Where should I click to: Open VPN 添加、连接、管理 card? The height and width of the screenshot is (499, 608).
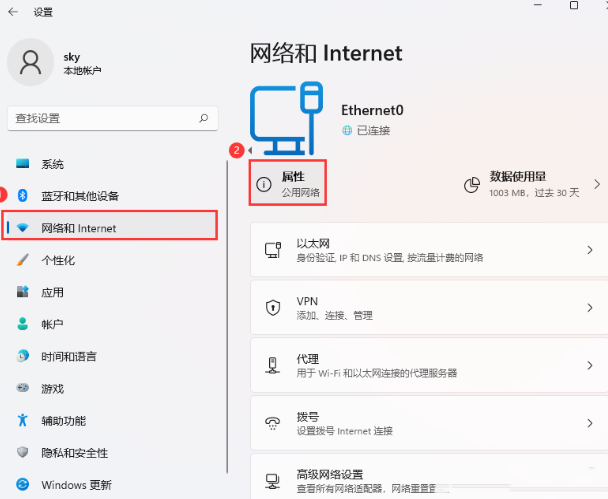coord(429,308)
